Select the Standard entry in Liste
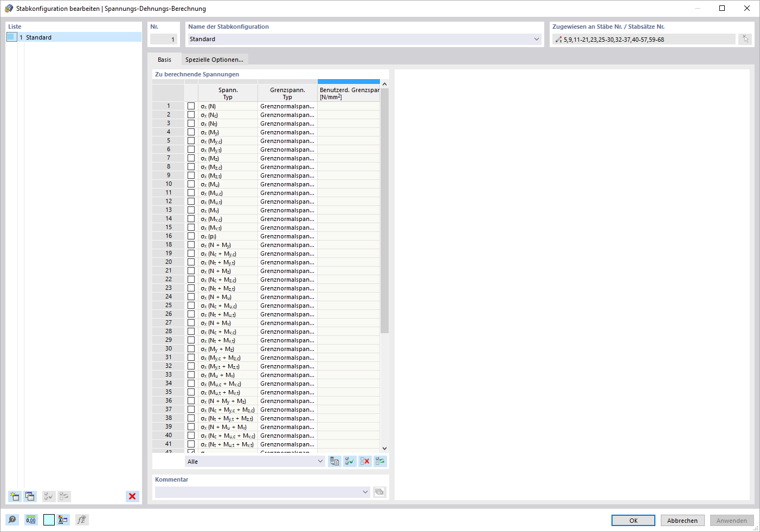760x532 pixels. tap(74, 37)
